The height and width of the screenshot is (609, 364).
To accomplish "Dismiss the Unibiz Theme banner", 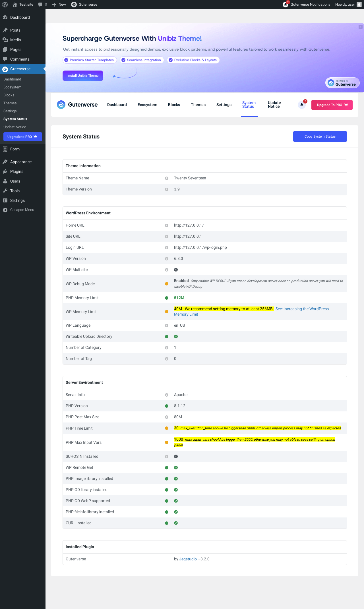I will 360,27.
